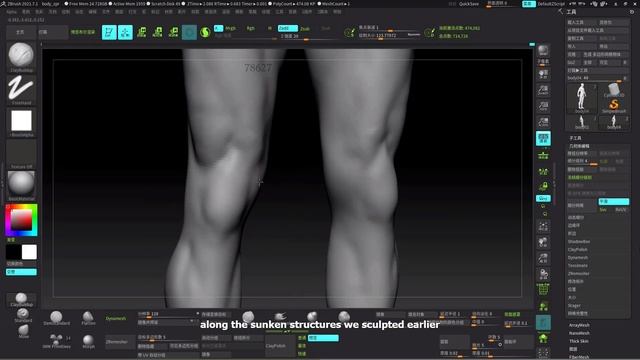Open the DefaultZScript menu entry

(551, 4)
